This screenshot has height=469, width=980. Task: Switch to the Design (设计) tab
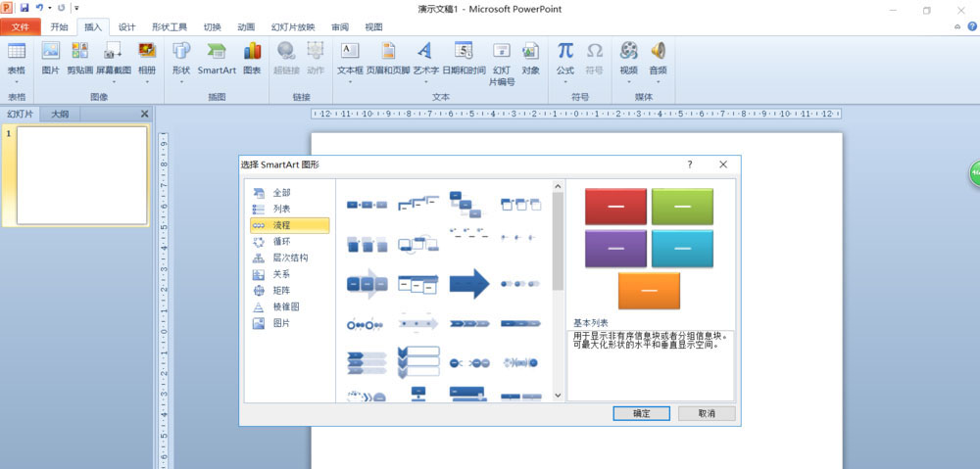click(126, 26)
